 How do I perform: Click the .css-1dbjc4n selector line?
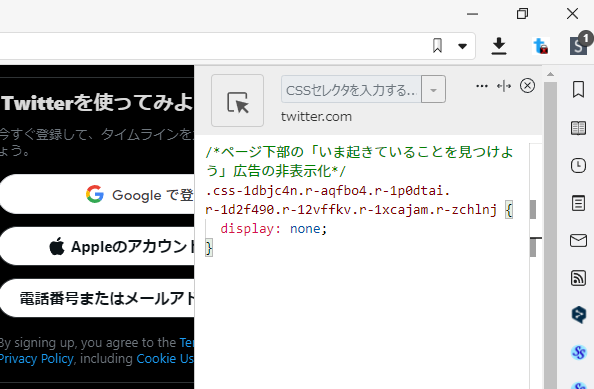click(x=327, y=191)
